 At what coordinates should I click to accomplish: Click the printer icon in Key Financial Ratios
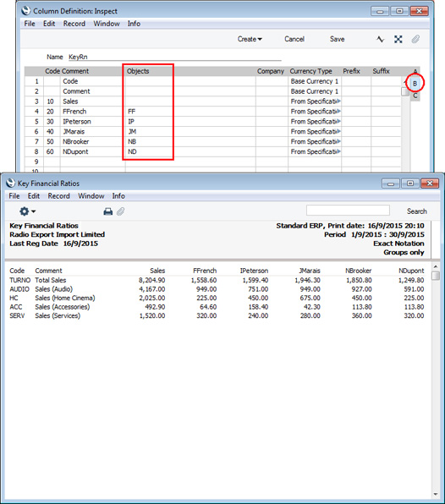click(108, 211)
